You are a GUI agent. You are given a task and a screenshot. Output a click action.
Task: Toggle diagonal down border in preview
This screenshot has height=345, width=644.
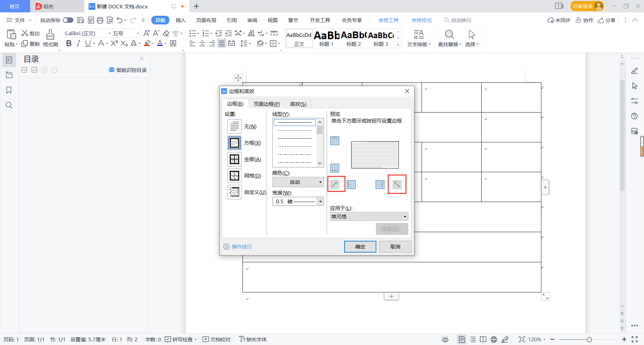coord(397,184)
